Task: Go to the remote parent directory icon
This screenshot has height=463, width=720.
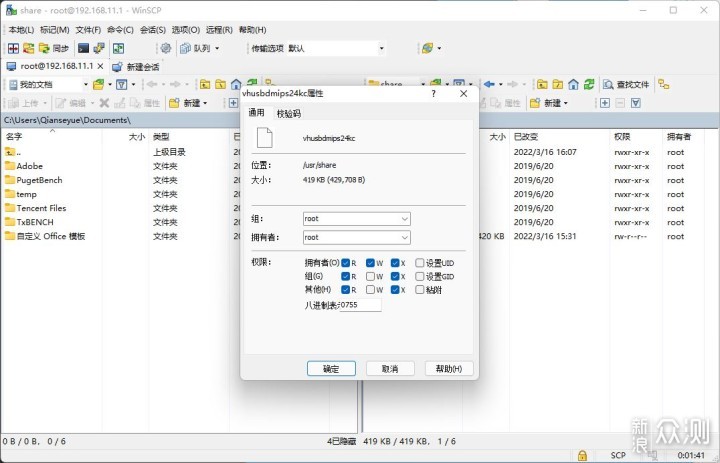Action: tap(542, 85)
